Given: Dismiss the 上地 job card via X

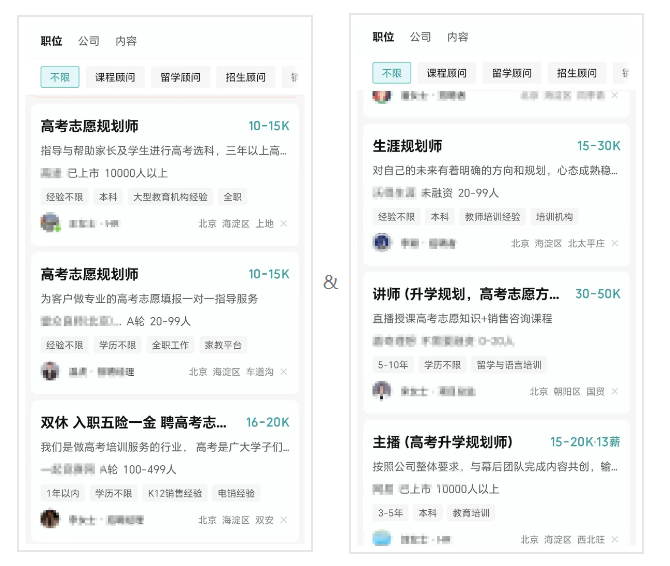Looking at the screenshot, I should [284, 223].
